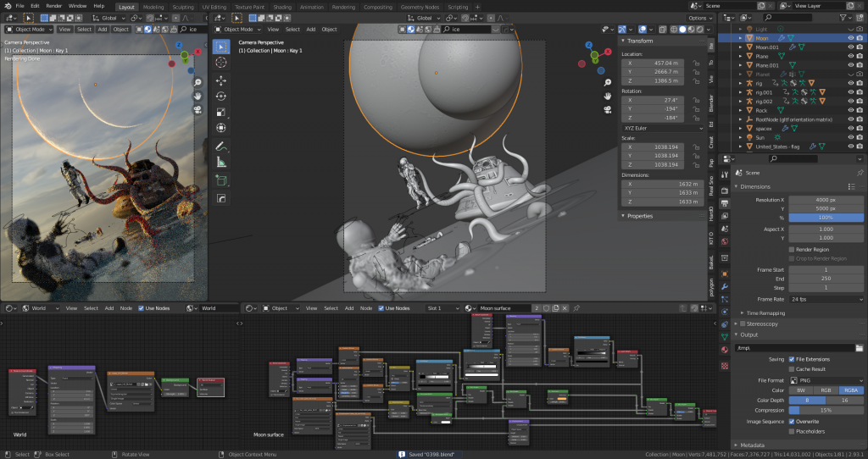This screenshot has height=459, width=868.
Task: Click the zoom magnifier in the main viewport
Action: pos(607,83)
